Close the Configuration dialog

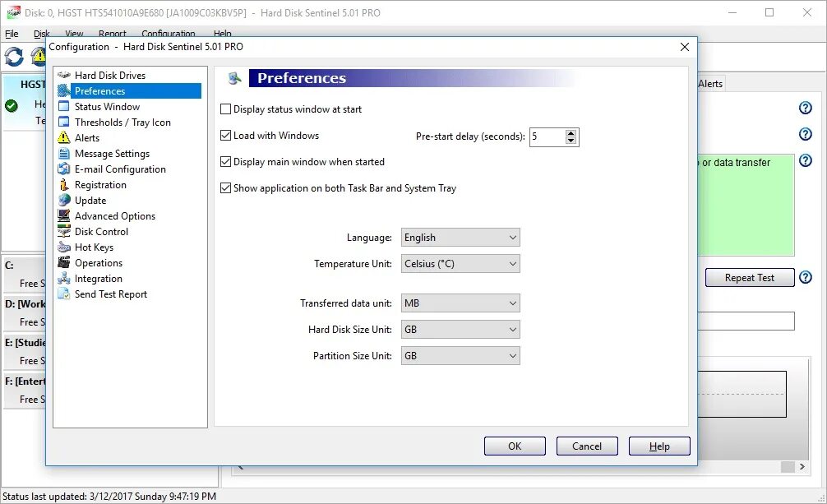(685, 47)
